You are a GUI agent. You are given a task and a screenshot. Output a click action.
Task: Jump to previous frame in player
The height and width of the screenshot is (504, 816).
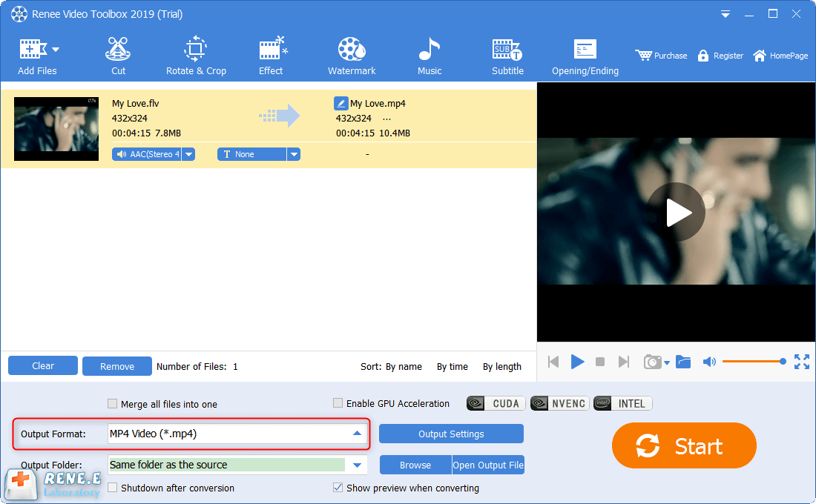[x=553, y=362]
